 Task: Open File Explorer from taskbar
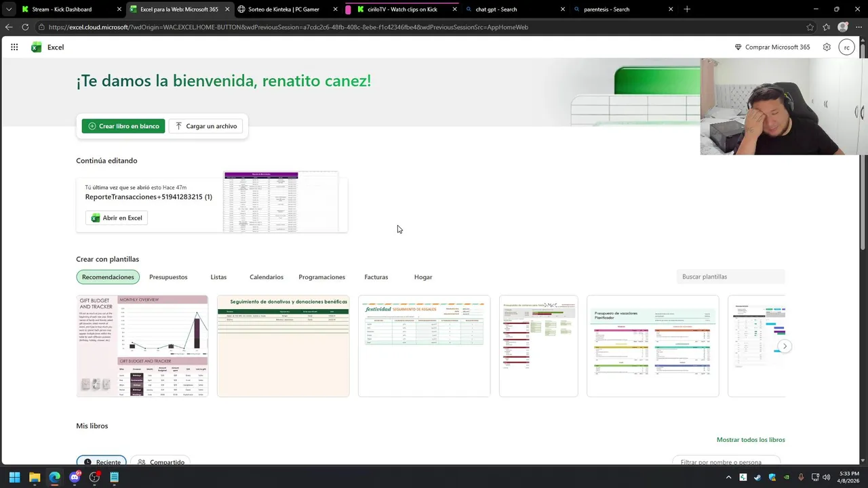[x=35, y=477]
